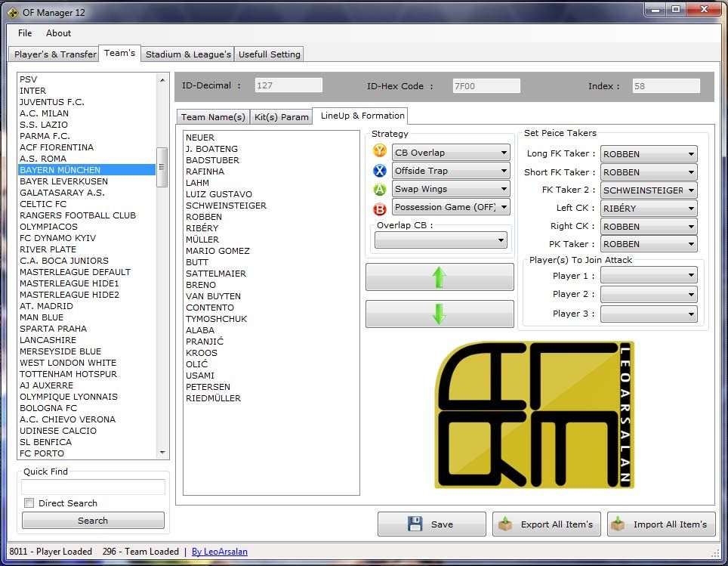The height and width of the screenshot is (566, 728).
Task: Click the blue X button strategy icon
Action: 380,171
